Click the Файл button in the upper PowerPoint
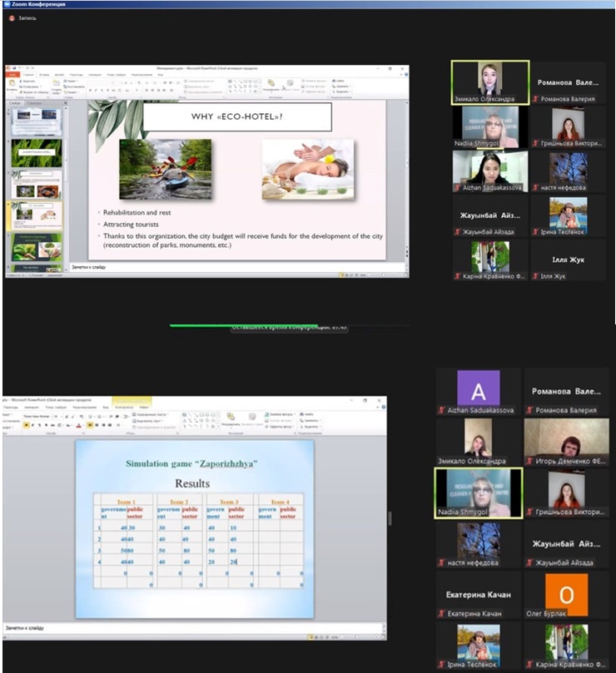The width and height of the screenshot is (616, 673). pos(12,74)
